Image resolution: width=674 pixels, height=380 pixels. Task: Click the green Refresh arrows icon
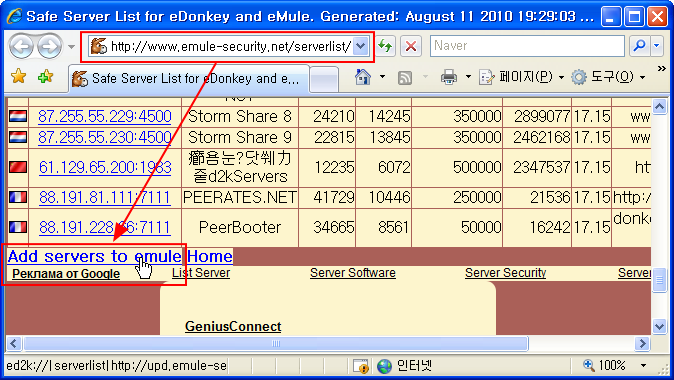(x=386, y=46)
